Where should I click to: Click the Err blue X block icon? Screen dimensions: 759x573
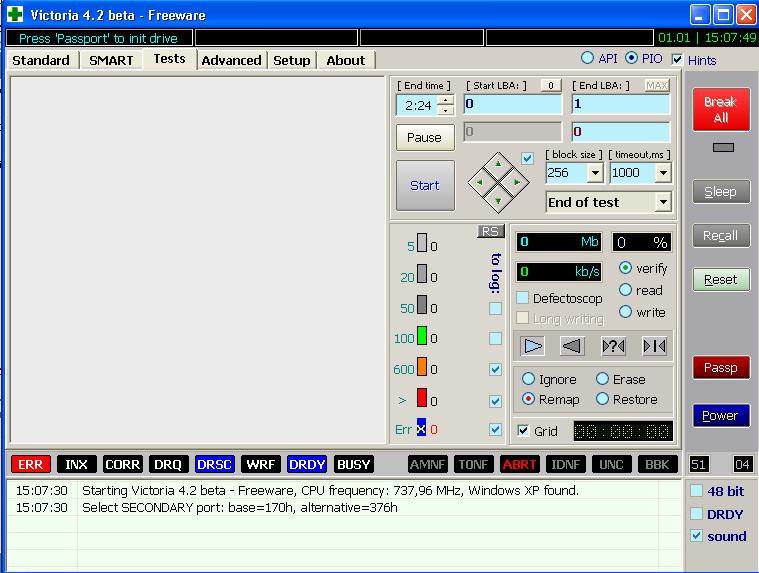tap(421, 428)
